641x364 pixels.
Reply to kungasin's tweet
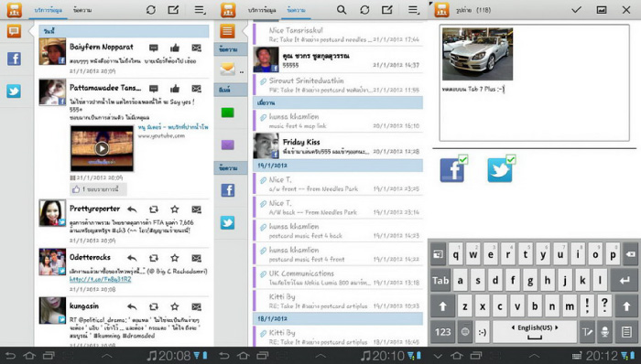[132, 306]
